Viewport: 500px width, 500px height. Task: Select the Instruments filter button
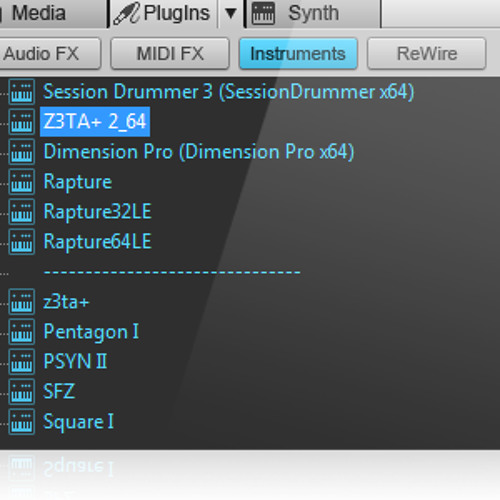click(298, 54)
